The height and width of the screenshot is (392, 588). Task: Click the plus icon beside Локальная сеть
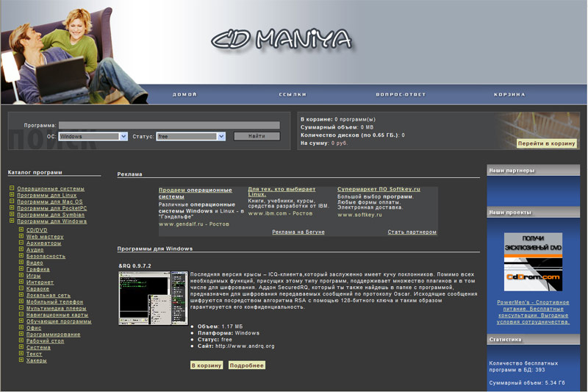click(21, 295)
